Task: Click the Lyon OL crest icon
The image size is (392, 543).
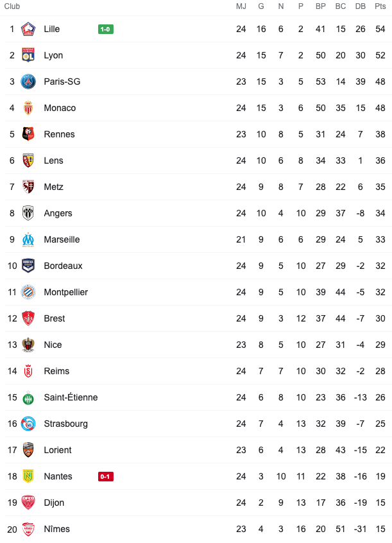Action: pos(28,55)
